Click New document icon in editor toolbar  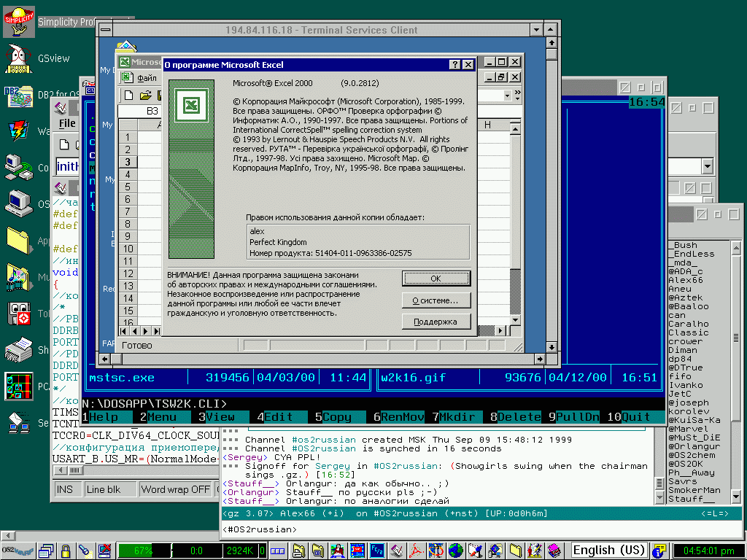point(64,144)
